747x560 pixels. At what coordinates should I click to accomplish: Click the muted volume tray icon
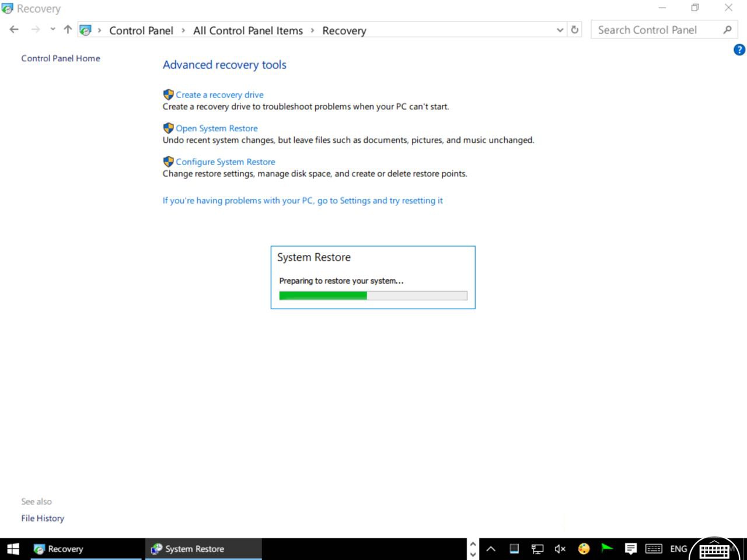tap(560, 549)
